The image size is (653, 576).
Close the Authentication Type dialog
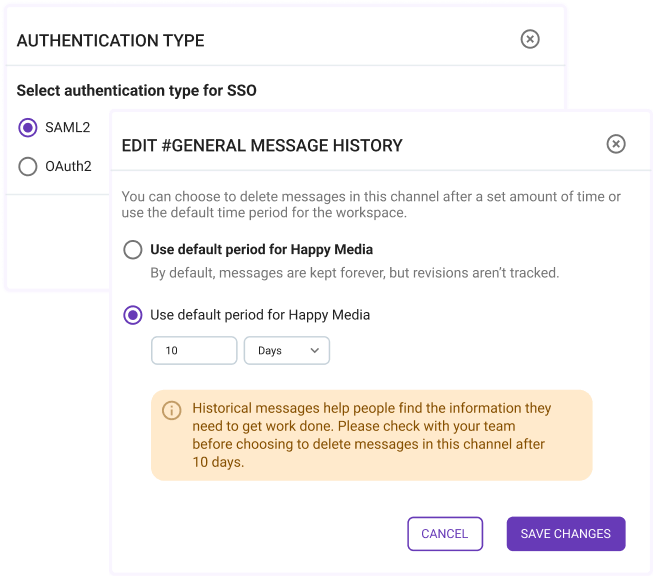point(530,39)
